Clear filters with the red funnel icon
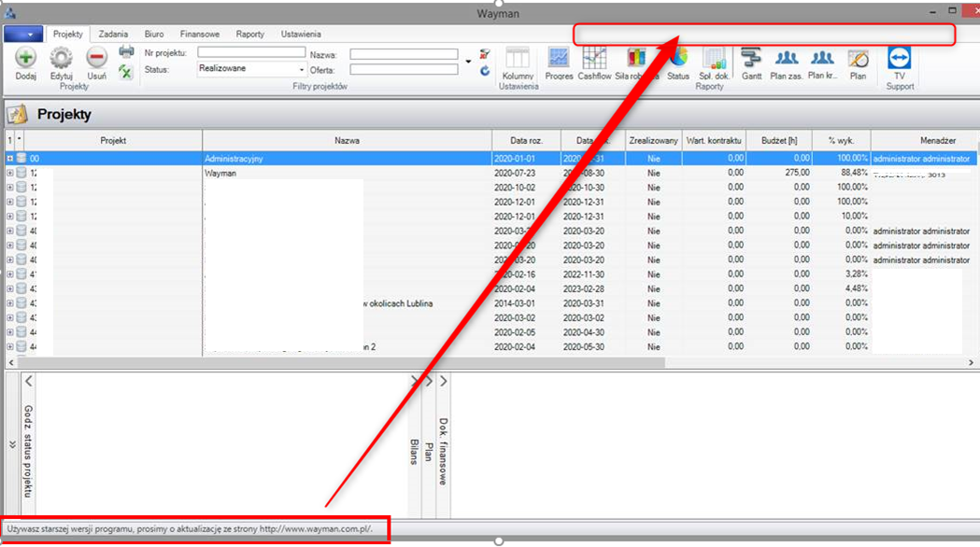The width and height of the screenshot is (980, 547). (x=484, y=54)
